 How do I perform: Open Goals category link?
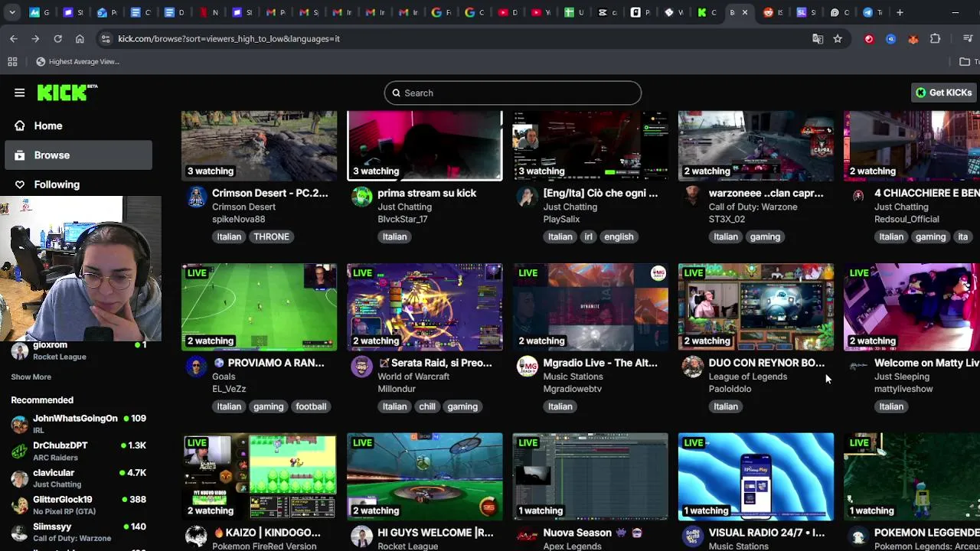(224, 377)
